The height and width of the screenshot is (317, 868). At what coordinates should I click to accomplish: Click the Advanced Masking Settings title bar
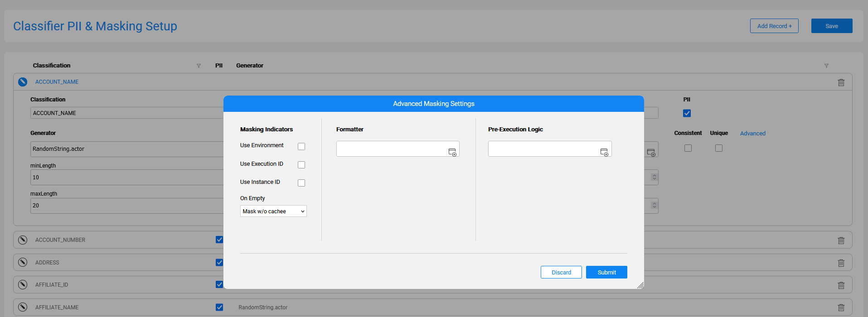pyautogui.click(x=434, y=104)
